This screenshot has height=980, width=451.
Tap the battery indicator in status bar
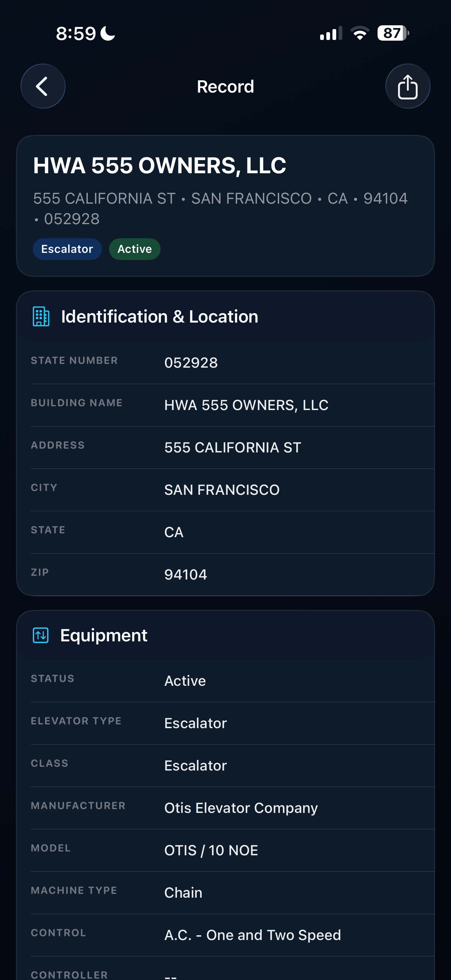click(393, 33)
